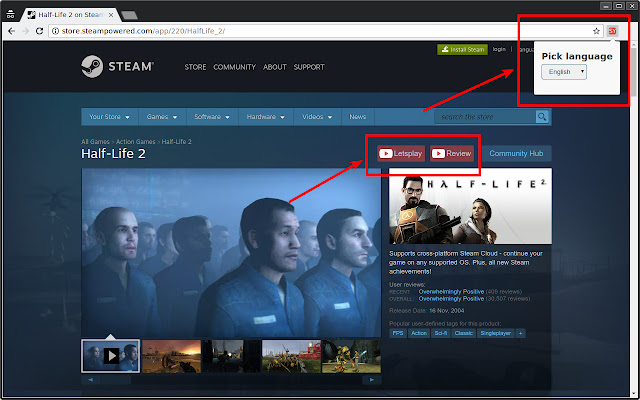The width and height of the screenshot is (640, 400).
Task: Expand the Software menu
Action: [x=212, y=117]
